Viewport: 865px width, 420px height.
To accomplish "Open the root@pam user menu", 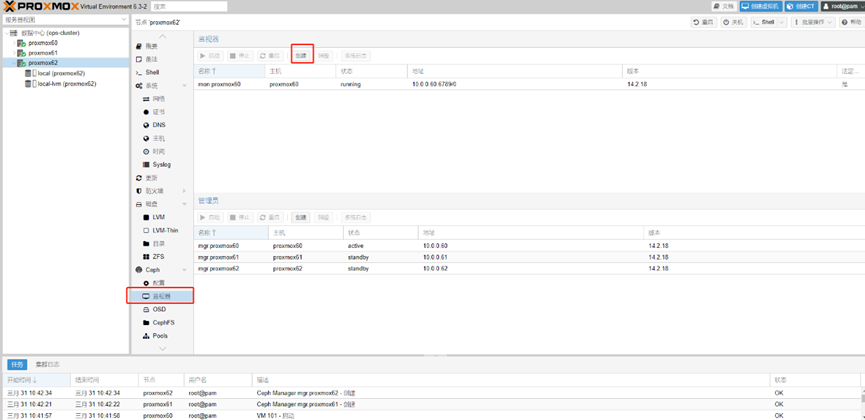I will click(x=842, y=6).
